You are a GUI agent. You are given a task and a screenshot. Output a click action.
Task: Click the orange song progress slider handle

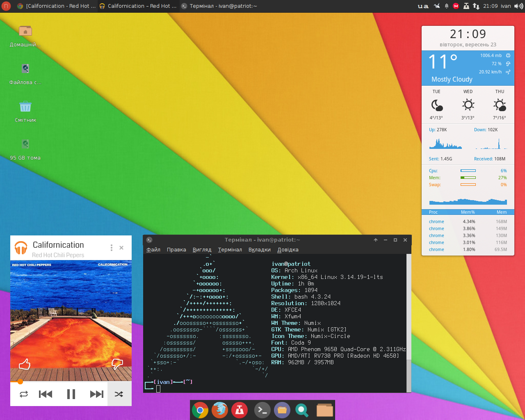[20, 381]
